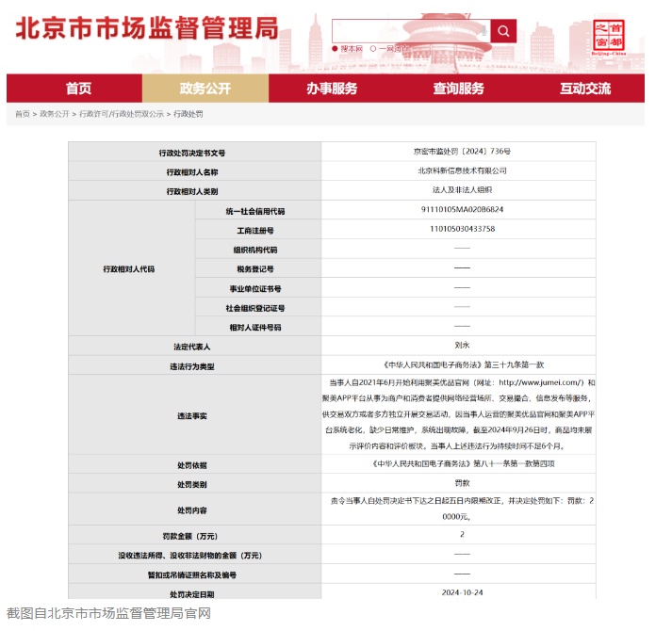This screenshot has height=631, width=672.
Task: Open the 互动交流 navigation tab
Action: pos(585,89)
